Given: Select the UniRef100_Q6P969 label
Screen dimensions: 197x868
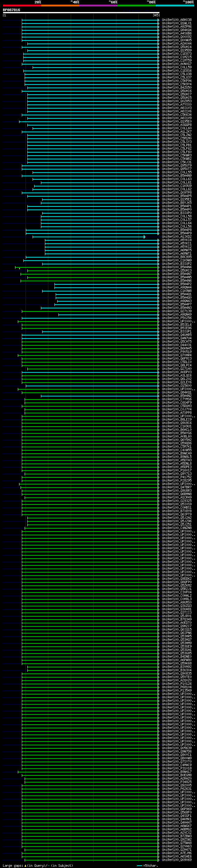Looking at the screenshot, I should pos(176,809).
